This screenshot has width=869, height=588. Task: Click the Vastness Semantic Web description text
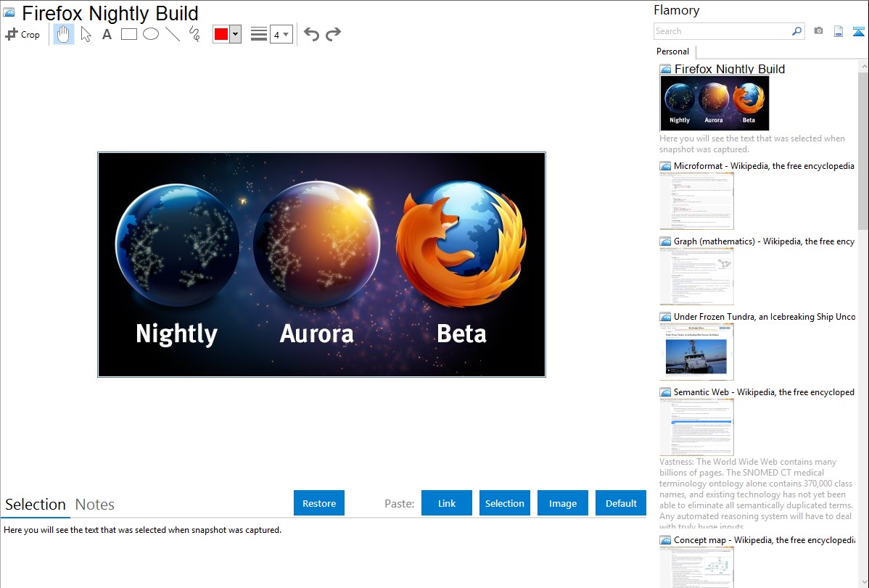coord(756,494)
